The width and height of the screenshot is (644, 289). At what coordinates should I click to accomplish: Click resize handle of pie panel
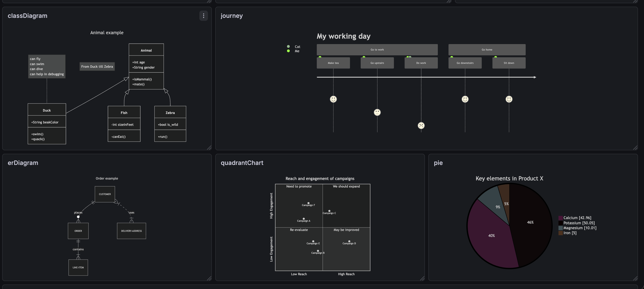pyautogui.click(x=635, y=278)
